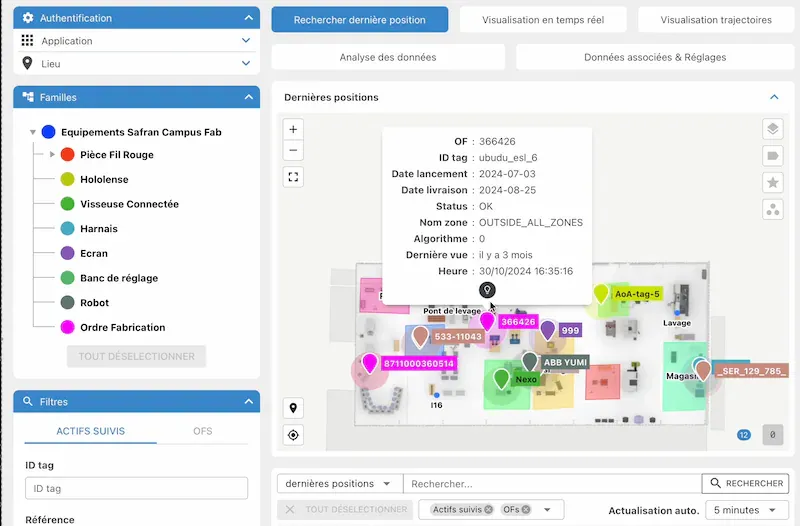Click TOUT DÉSELECTIONNER under Familles
This screenshot has width=800, height=526.
(136, 356)
